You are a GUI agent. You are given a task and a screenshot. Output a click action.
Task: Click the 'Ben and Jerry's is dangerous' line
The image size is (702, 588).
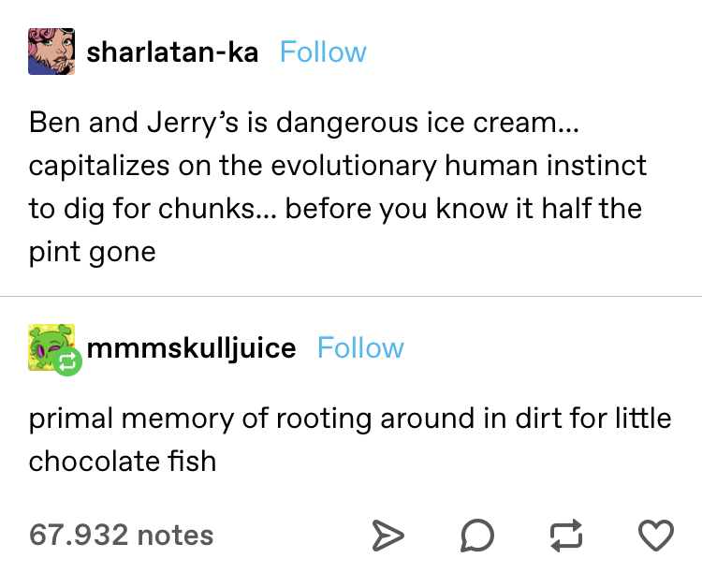click(304, 123)
